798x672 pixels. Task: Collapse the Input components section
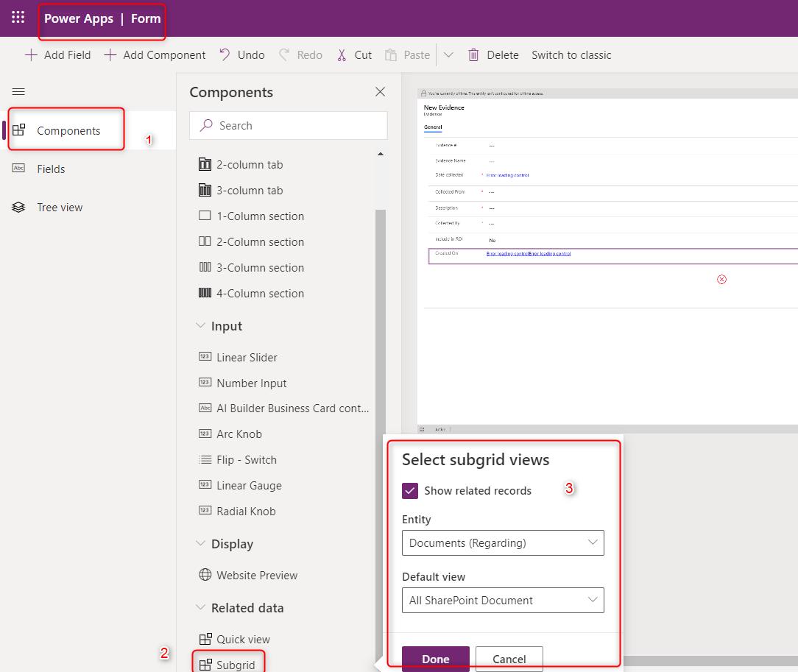tap(202, 325)
